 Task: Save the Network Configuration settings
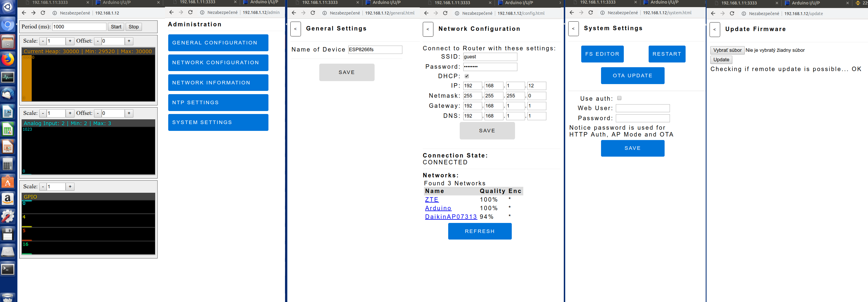click(x=487, y=131)
